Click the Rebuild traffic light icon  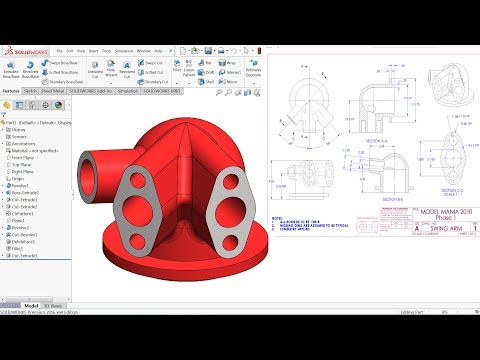point(259,51)
